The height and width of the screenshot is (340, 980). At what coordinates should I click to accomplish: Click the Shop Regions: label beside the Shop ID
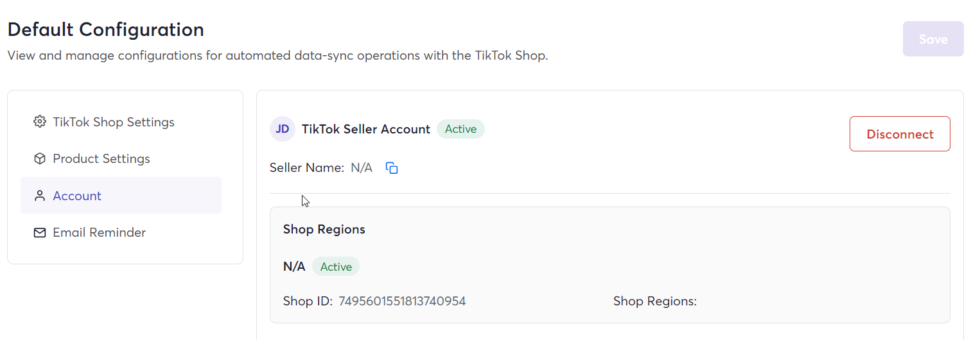(655, 301)
